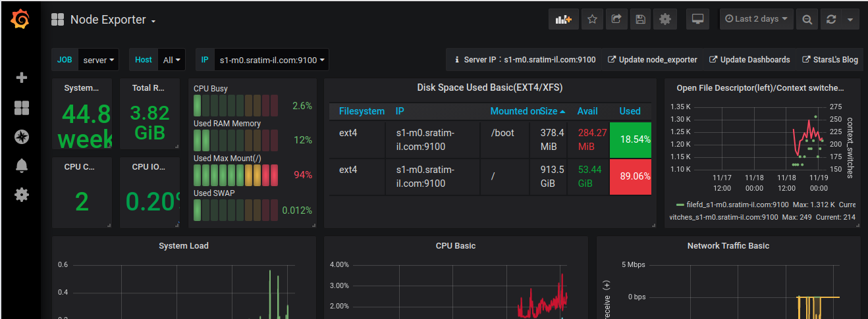Toggle context switches series in legend

(x=724, y=217)
